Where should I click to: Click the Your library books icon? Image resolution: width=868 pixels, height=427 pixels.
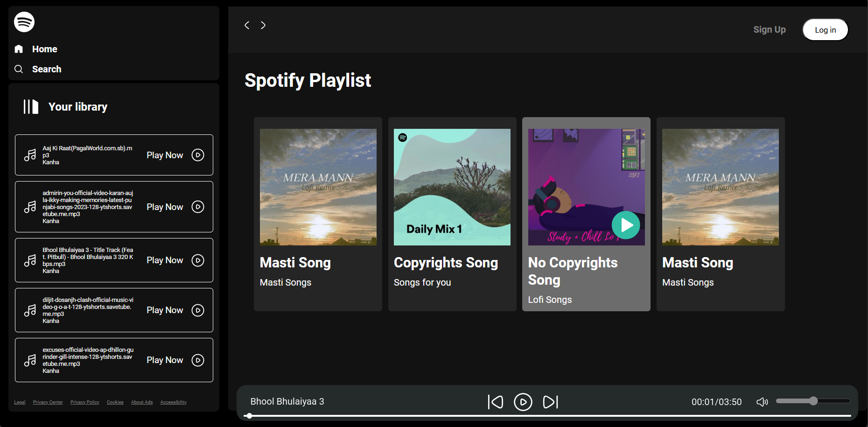coord(31,107)
